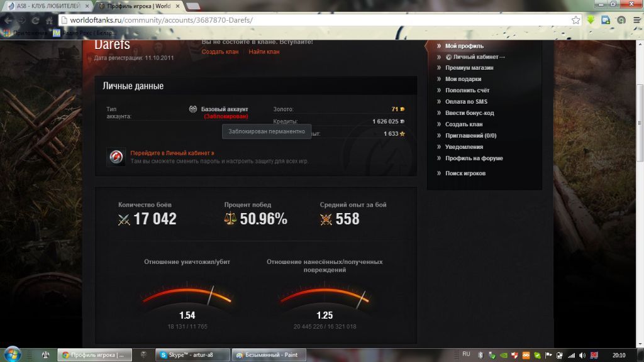Click the Найти клан link

click(264, 52)
